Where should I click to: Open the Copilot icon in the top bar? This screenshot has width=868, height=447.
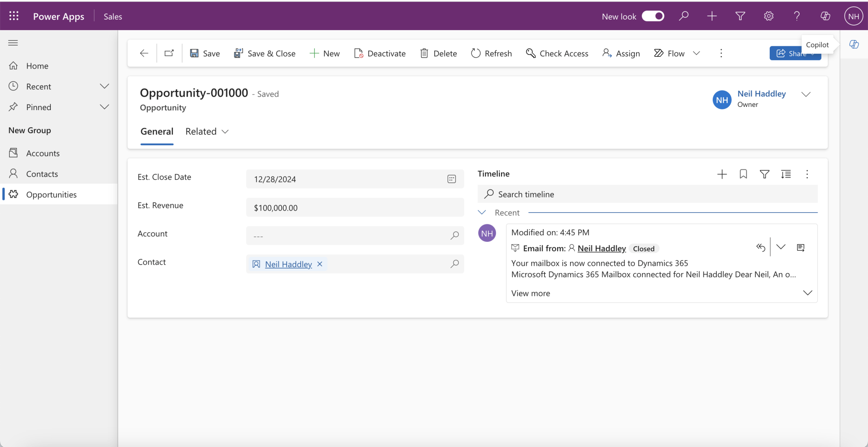825,16
